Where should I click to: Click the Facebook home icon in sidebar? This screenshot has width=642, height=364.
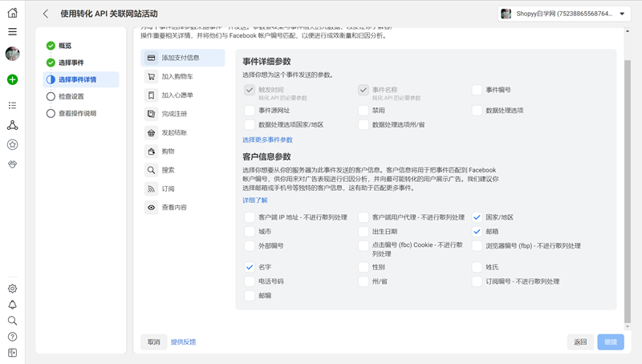pyautogui.click(x=12, y=13)
